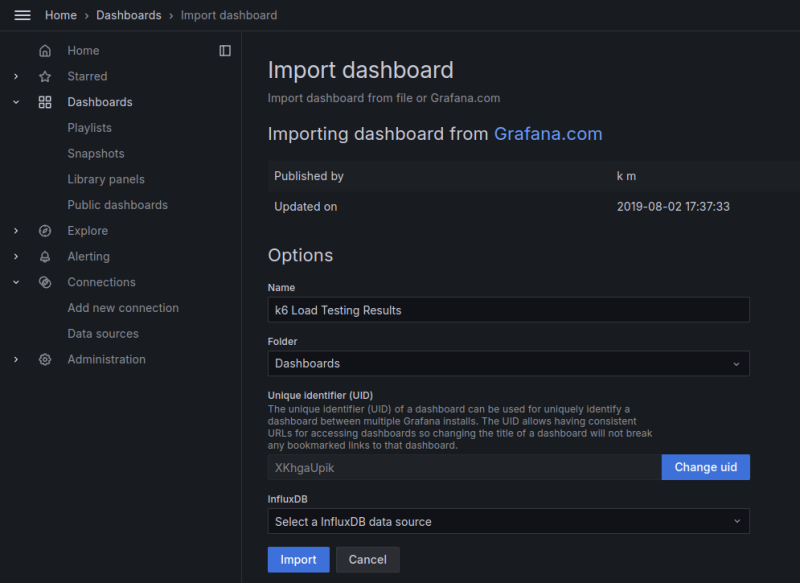This screenshot has width=800, height=583.
Task: Click the Connections icon in sidebar
Action: [x=45, y=283]
